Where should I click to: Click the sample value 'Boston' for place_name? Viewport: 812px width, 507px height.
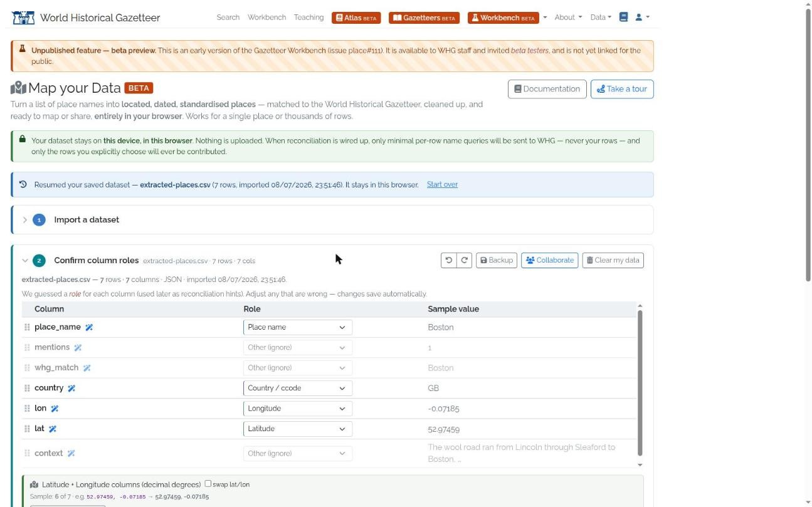[x=441, y=327]
